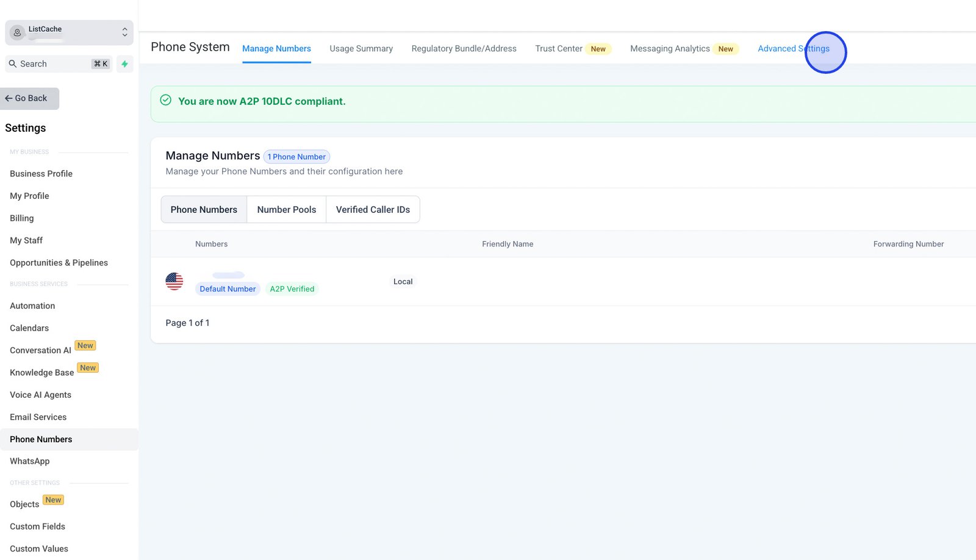Select the Number Pools sub-tab
The width and height of the screenshot is (976, 560).
(x=287, y=209)
